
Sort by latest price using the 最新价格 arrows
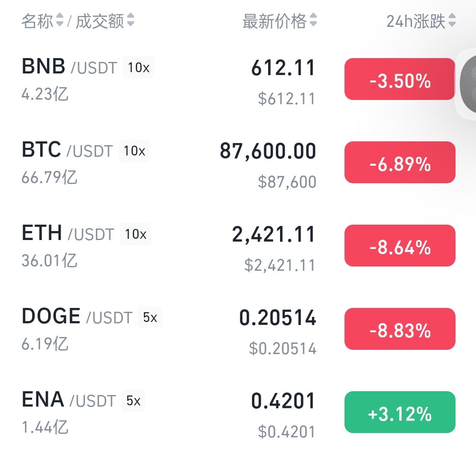tap(313, 20)
